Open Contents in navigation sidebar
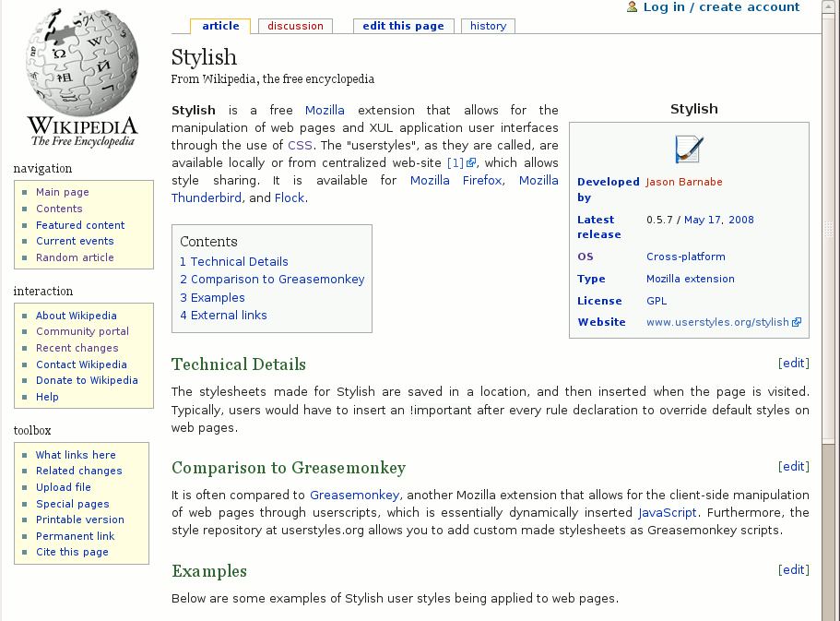 (59, 209)
